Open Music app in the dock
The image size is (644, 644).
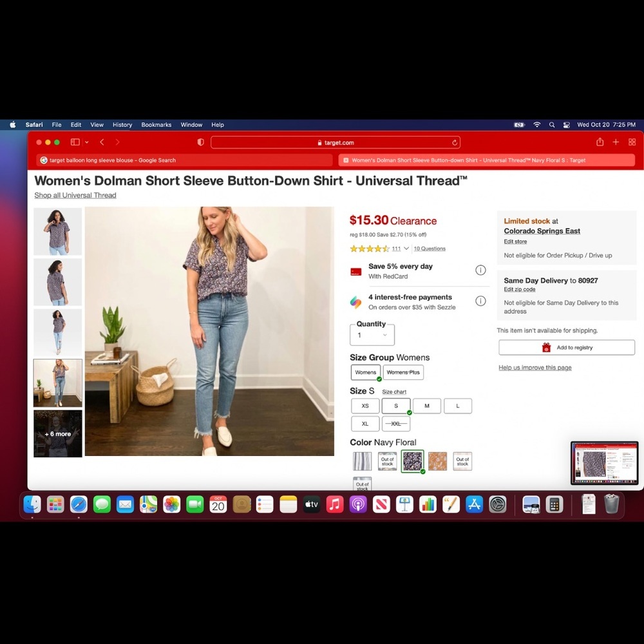click(x=335, y=504)
